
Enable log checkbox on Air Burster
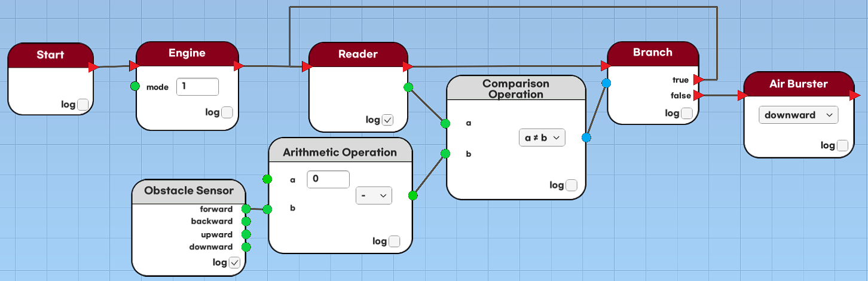coord(842,145)
